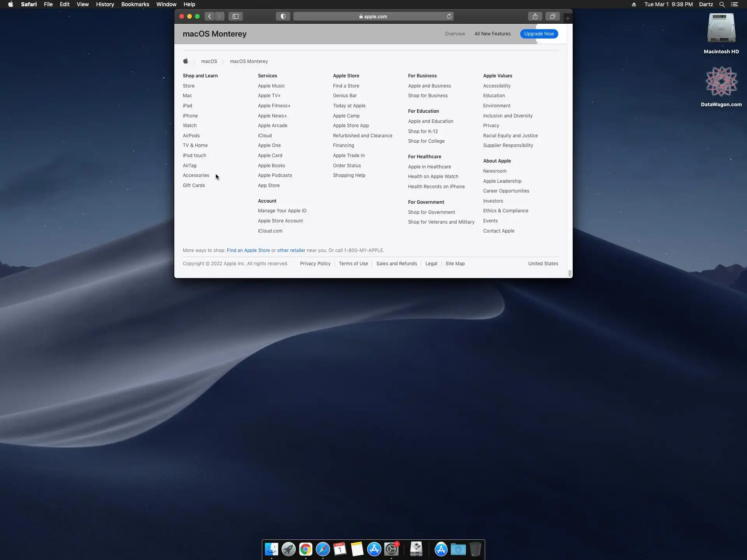Click the page's vertical scrollbar thumb
747x560 pixels.
click(x=570, y=273)
